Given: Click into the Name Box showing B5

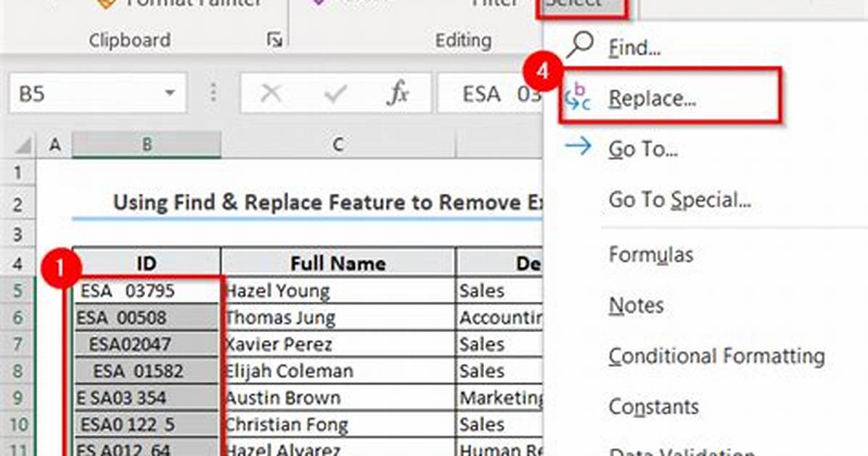Looking at the screenshot, I should tap(97, 94).
